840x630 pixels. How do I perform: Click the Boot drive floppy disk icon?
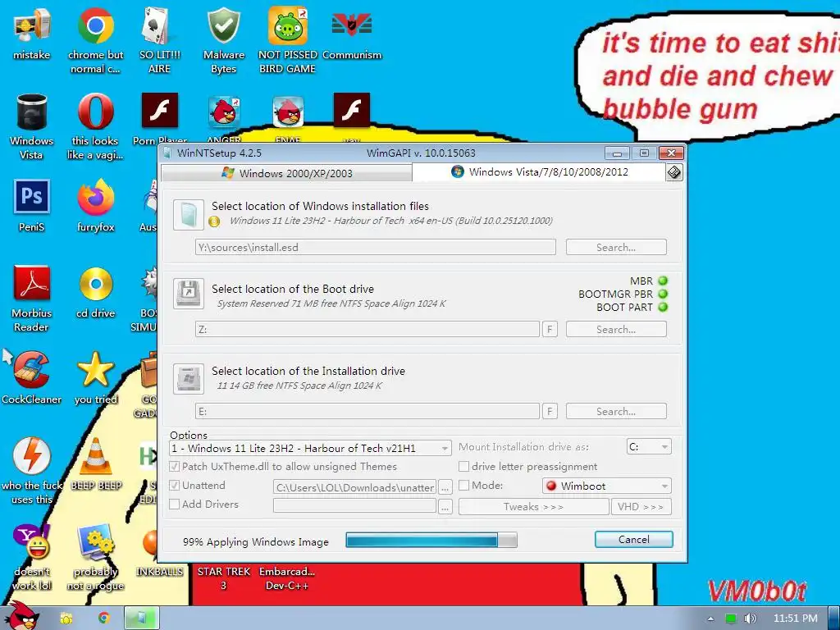(x=189, y=294)
